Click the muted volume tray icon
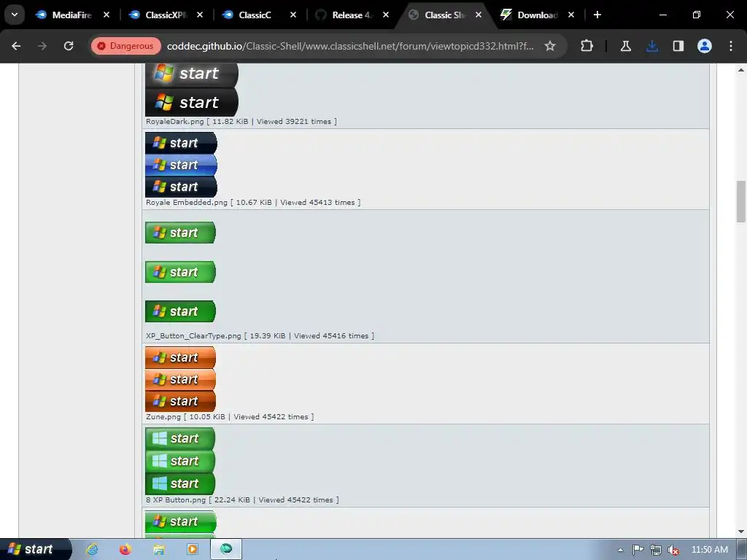Image resolution: width=747 pixels, height=560 pixels. 673,550
